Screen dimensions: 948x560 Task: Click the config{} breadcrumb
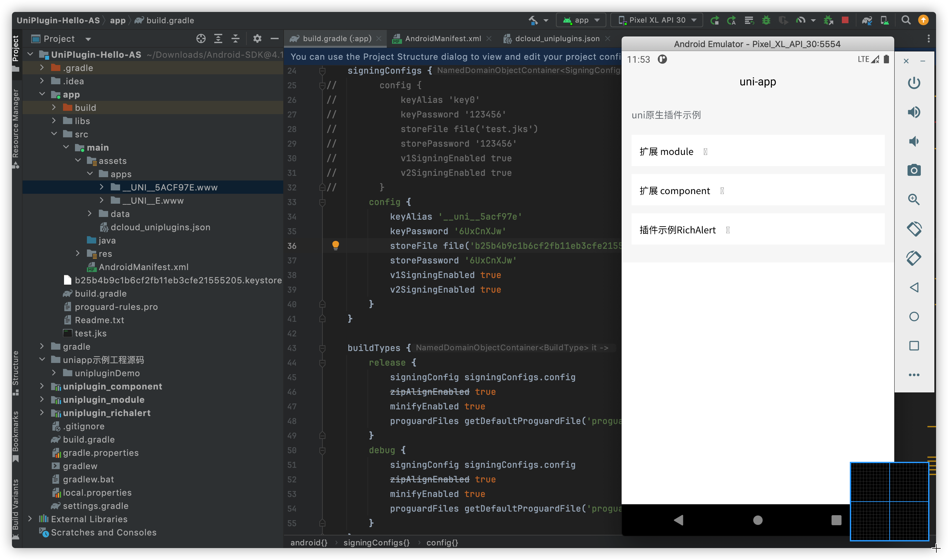pyautogui.click(x=442, y=543)
